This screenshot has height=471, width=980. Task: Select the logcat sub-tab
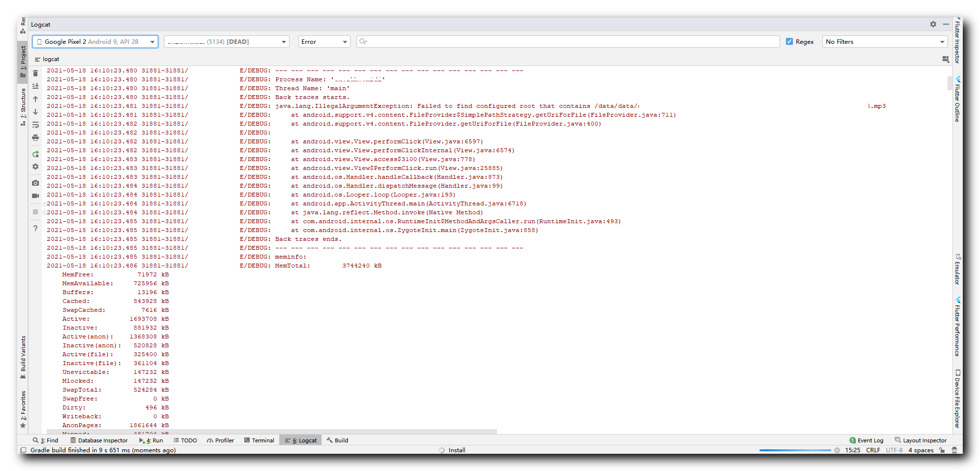point(47,59)
